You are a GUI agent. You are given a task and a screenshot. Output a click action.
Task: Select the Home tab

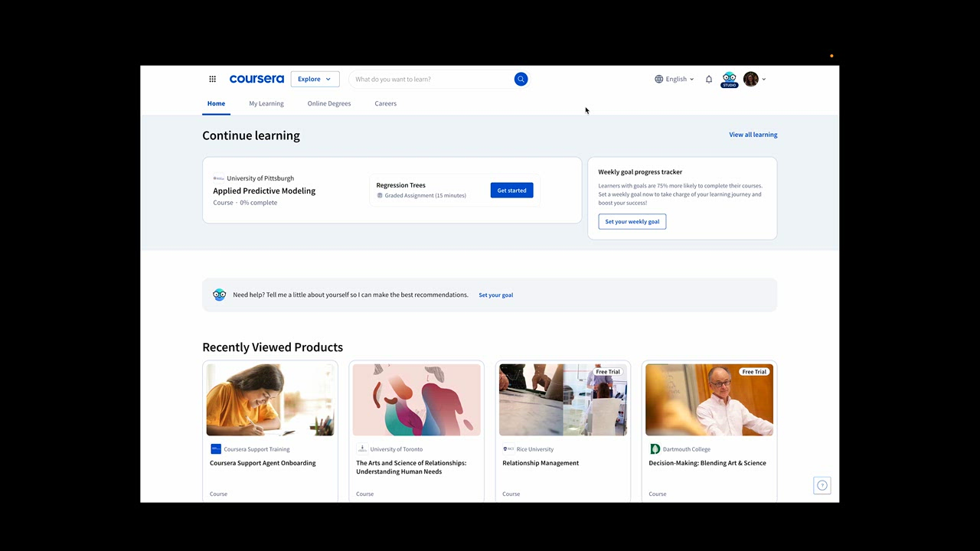tap(216, 103)
